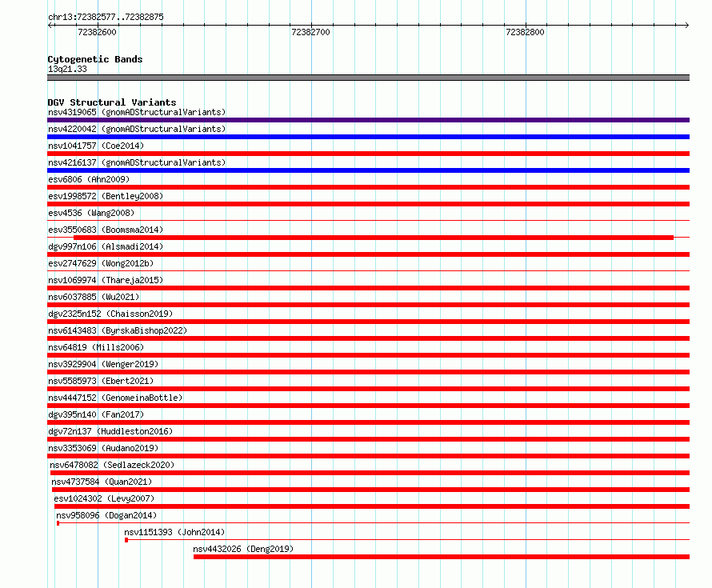Select the red nsv4432026 Deng2019 bar
The width and height of the screenshot is (712, 588).
tap(442, 557)
